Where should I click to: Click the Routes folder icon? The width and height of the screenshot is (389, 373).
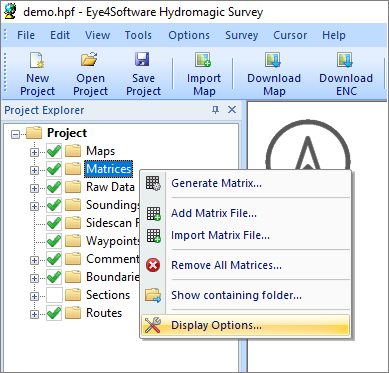coord(73,313)
